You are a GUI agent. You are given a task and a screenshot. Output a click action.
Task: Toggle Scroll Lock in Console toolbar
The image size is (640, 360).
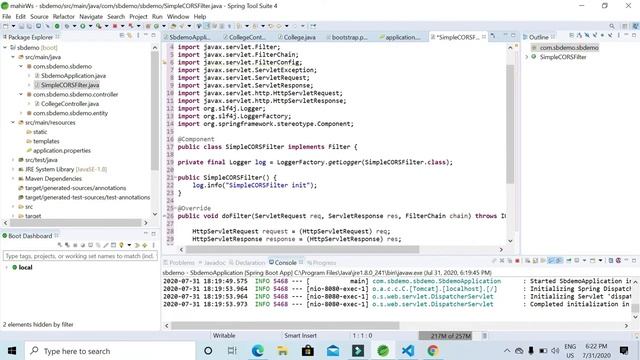click(535, 261)
